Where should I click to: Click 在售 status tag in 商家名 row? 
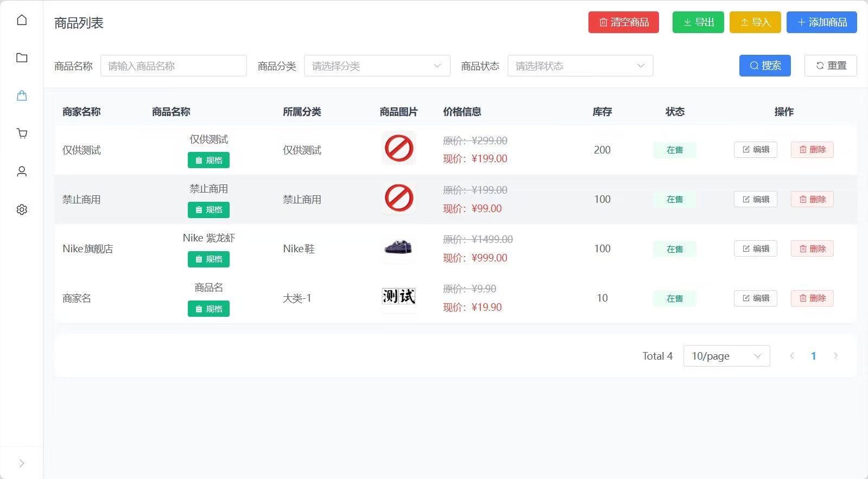(x=675, y=298)
